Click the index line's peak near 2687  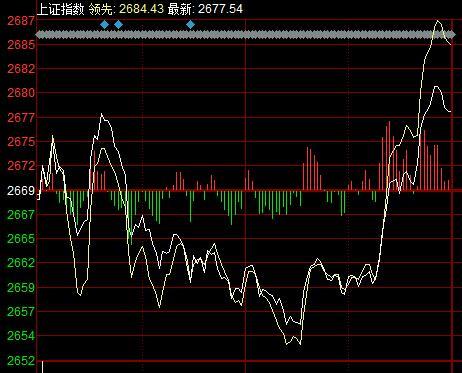point(438,21)
